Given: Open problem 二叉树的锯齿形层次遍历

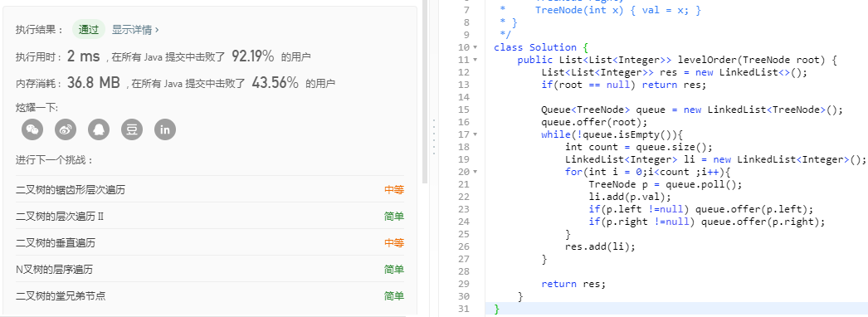Looking at the screenshot, I should click(x=71, y=190).
